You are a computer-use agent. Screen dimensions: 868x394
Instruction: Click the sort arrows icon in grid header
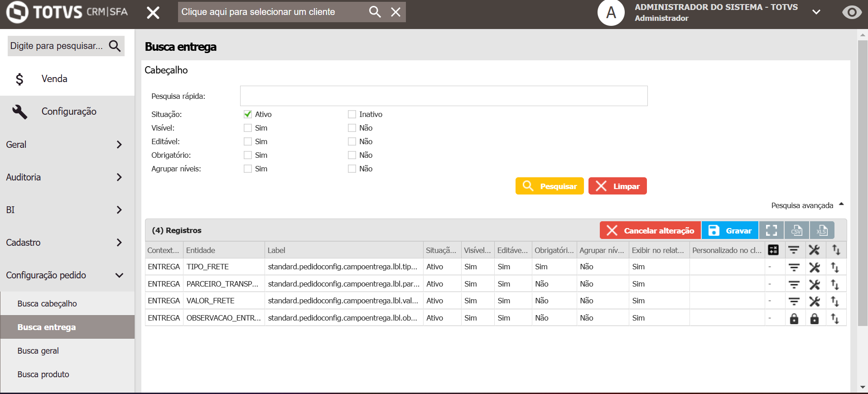(836, 250)
